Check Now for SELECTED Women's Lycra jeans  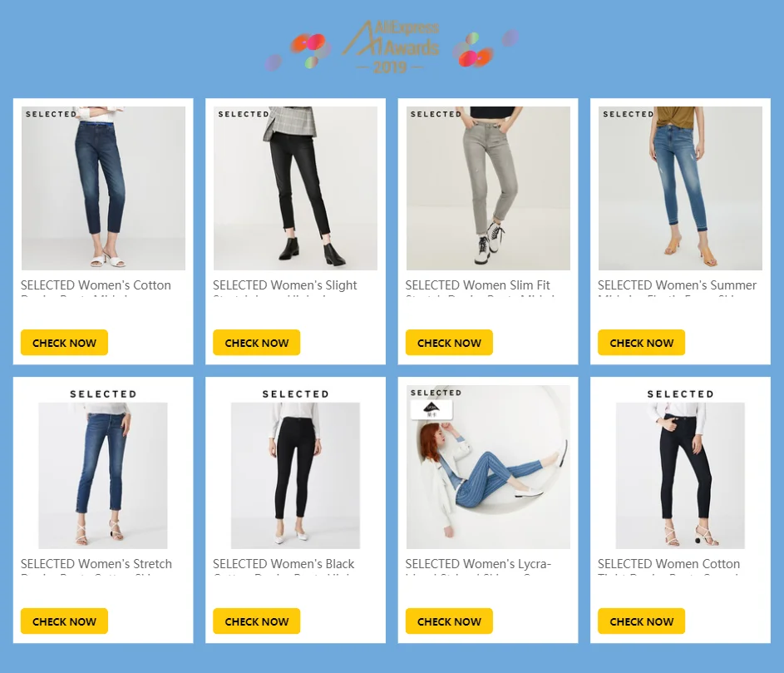pyautogui.click(x=449, y=621)
